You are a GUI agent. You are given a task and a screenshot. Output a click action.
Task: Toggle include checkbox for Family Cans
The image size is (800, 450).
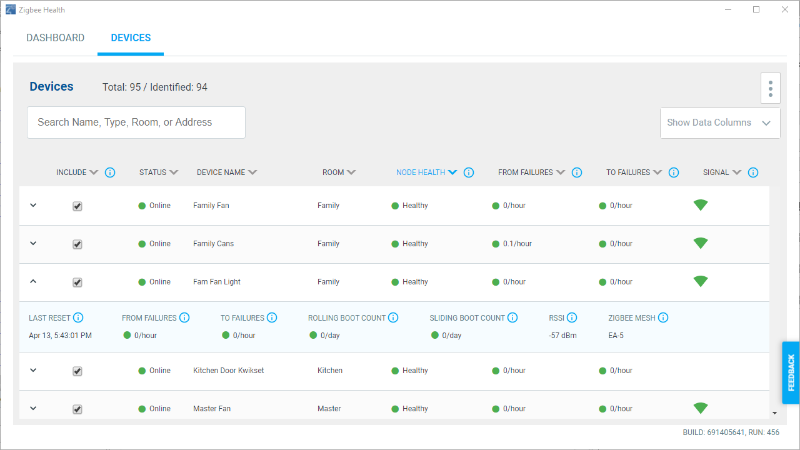[77, 244]
